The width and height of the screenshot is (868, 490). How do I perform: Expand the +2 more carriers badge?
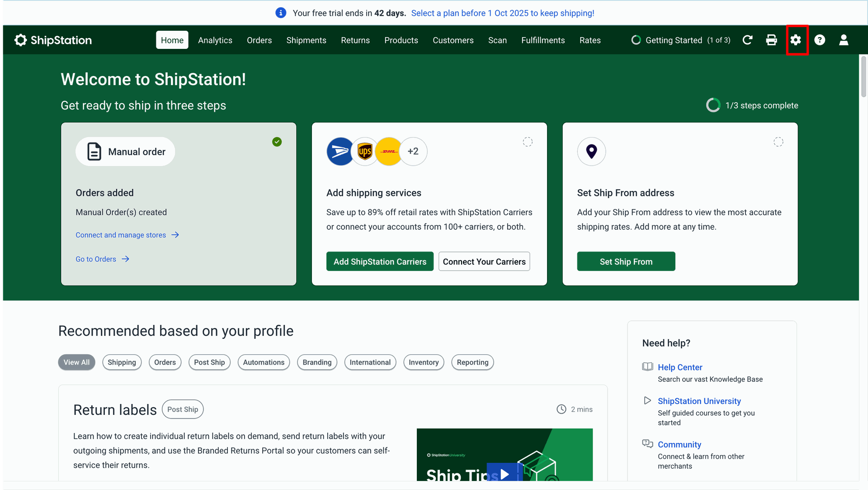click(413, 151)
